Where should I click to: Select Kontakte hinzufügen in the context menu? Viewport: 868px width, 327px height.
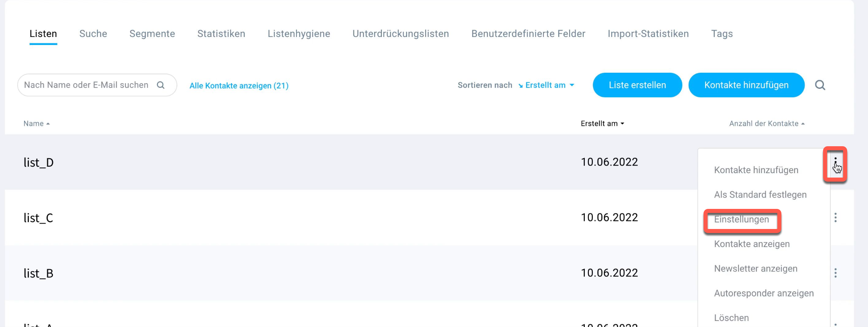(x=756, y=170)
